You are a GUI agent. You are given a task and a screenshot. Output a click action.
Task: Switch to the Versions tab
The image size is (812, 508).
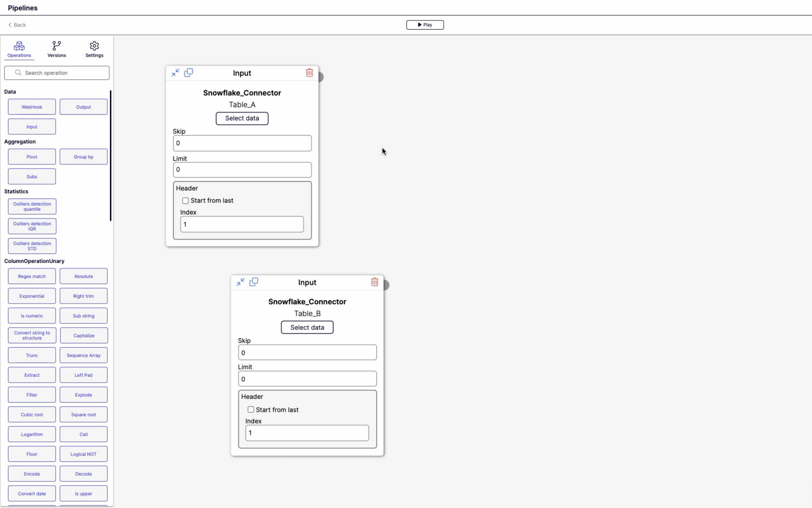(x=56, y=49)
